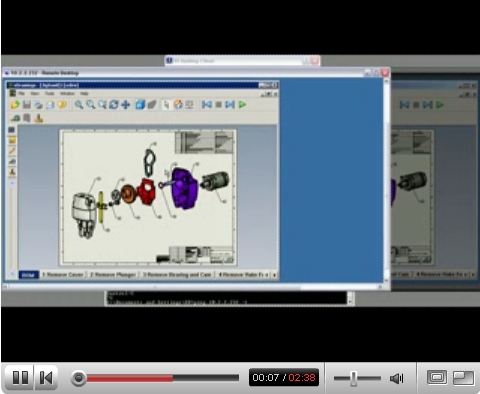480x394 pixels.
Task: Click the console window scroll down arrow
Action: coord(350,301)
